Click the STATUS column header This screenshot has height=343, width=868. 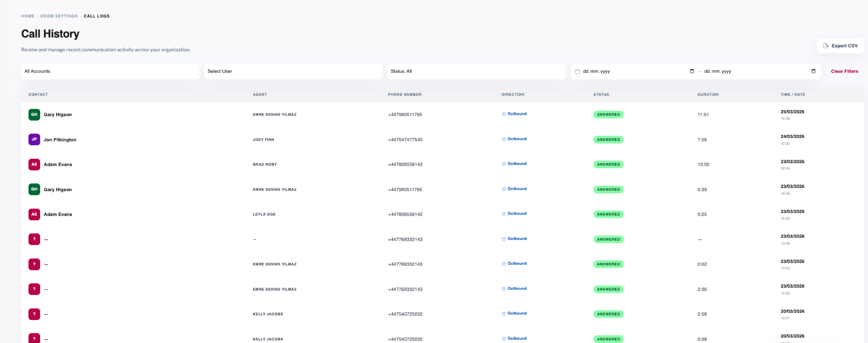coord(601,94)
